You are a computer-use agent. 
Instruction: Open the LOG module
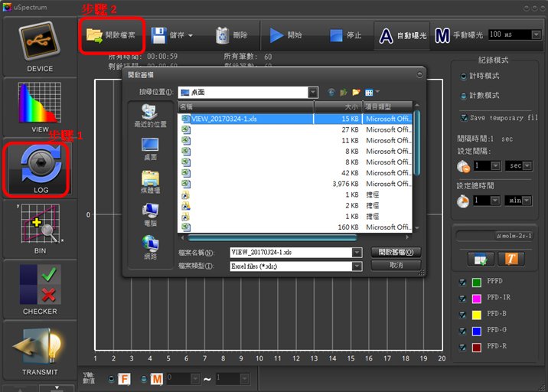[x=40, y=170]
